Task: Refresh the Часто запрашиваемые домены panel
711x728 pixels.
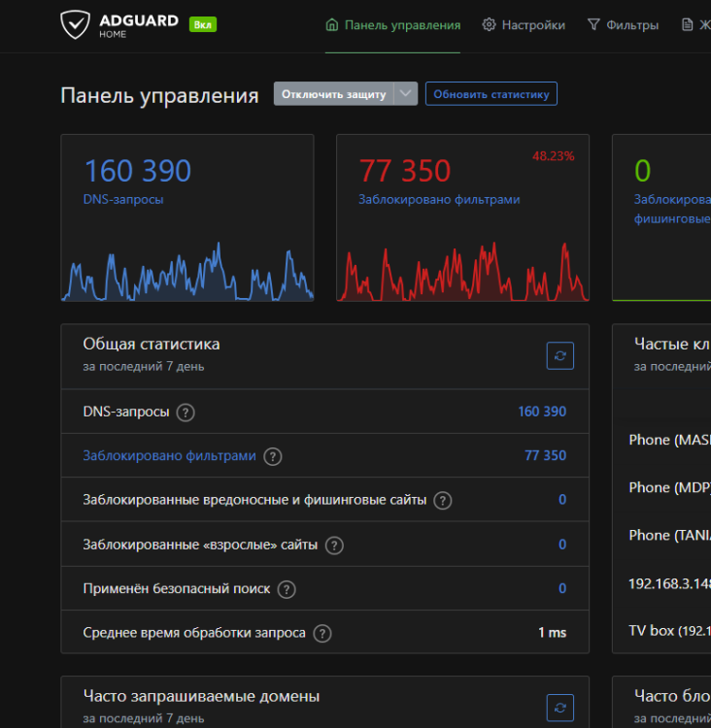Action: pos(559,708)
